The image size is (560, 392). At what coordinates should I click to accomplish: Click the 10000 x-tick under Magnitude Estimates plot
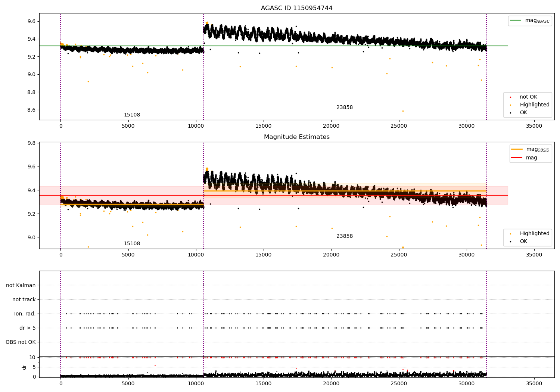[x=196, y=255]
